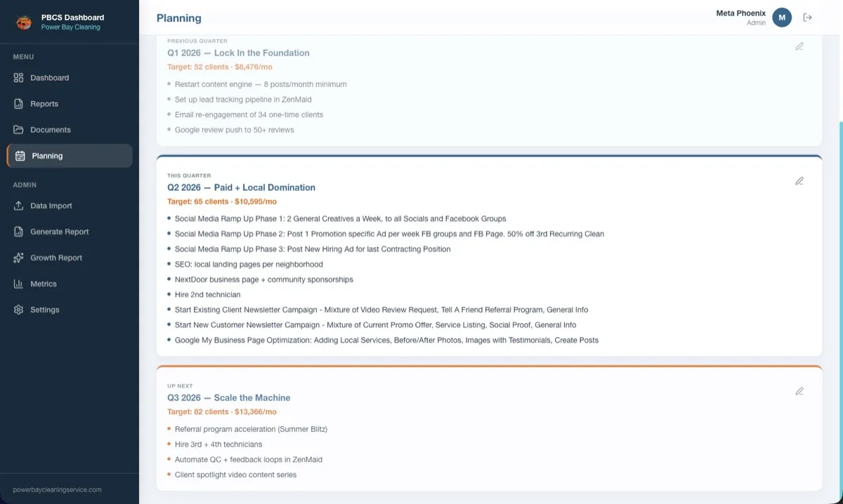
Task: Click 'Client spotlight video content series'
Action: coord(235,475)
